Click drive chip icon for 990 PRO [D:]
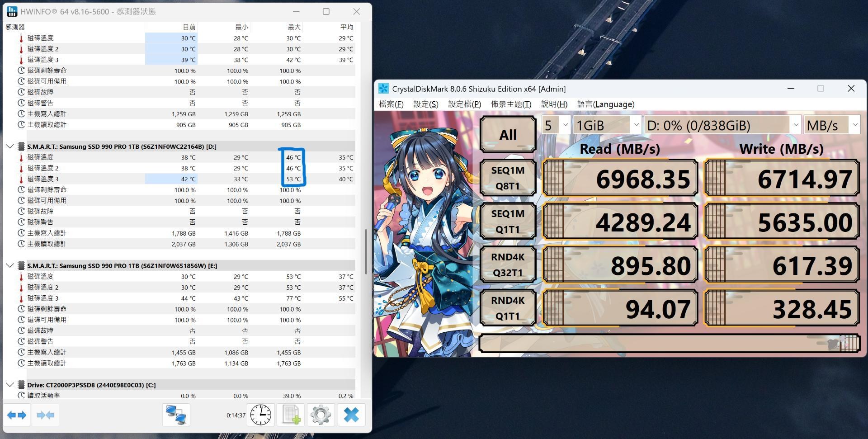868x439 pixels. point(21,146)
